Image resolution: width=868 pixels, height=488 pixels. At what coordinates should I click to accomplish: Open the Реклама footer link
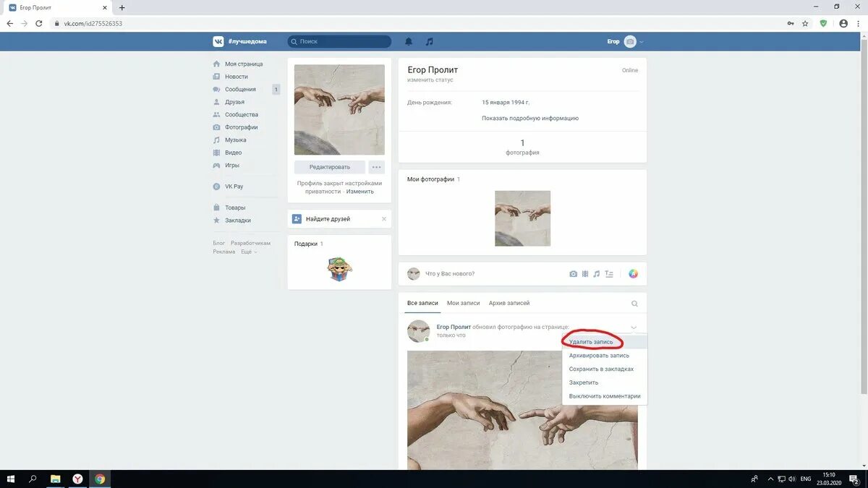[224, 252]
